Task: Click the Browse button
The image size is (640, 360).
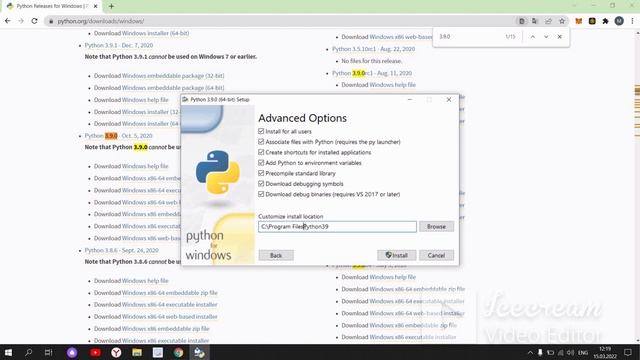Action: click(x=436, y=227)
